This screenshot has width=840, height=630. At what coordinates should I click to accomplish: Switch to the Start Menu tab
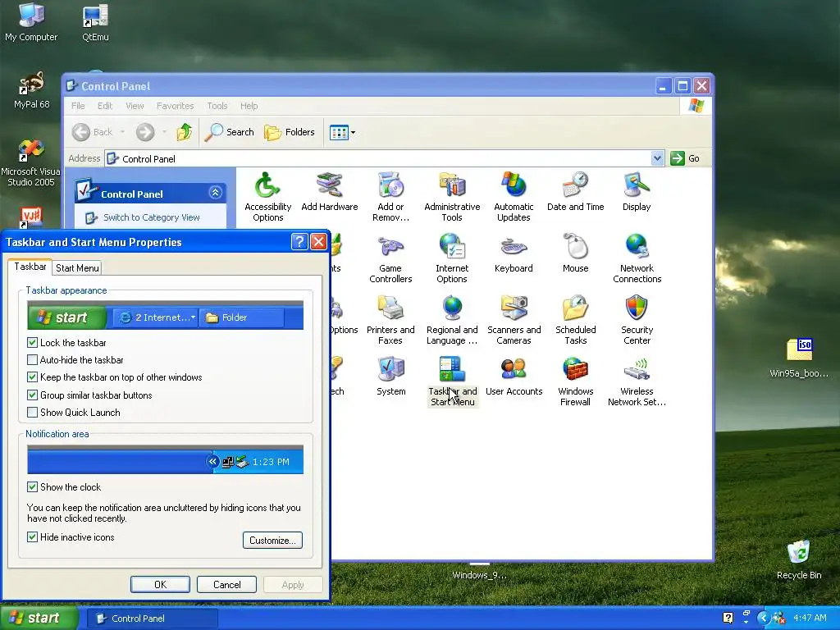click(x=77, y=268)
